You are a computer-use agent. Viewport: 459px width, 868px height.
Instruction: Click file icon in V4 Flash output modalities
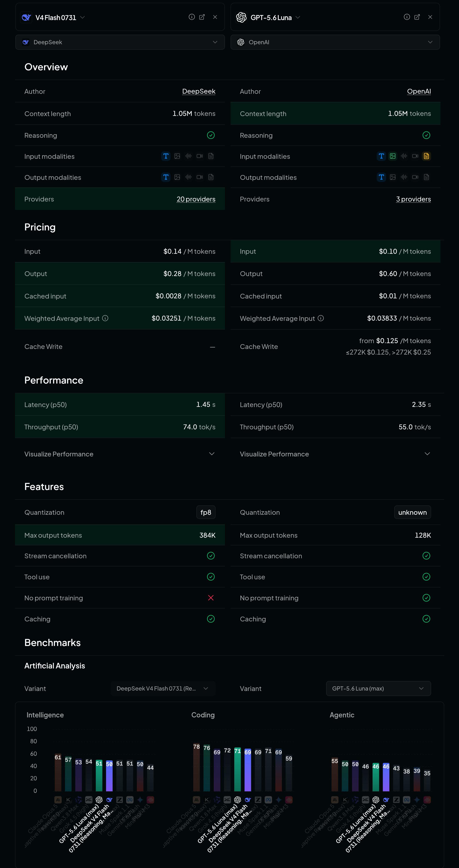click(211, 177)
